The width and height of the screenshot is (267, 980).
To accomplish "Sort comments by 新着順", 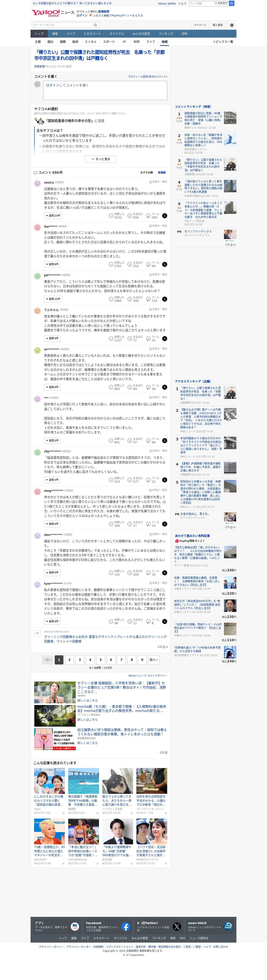I will pyautogui.click(x=162, y=173).
